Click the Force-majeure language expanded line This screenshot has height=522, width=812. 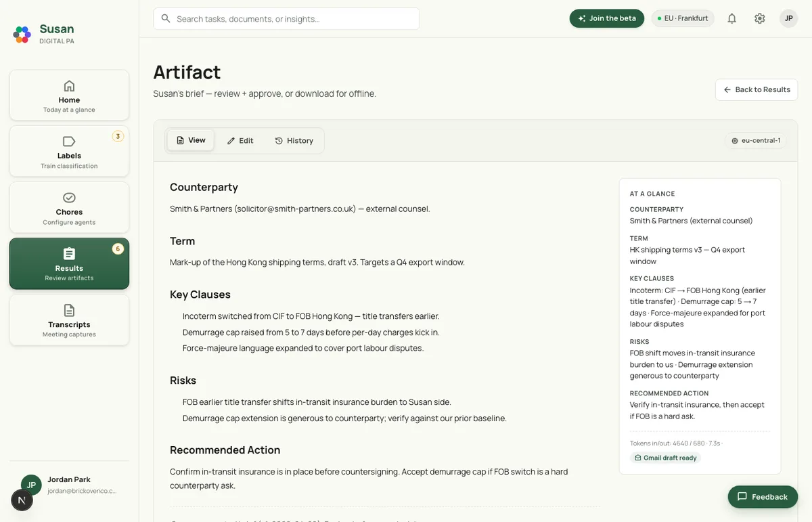point(303,348)
